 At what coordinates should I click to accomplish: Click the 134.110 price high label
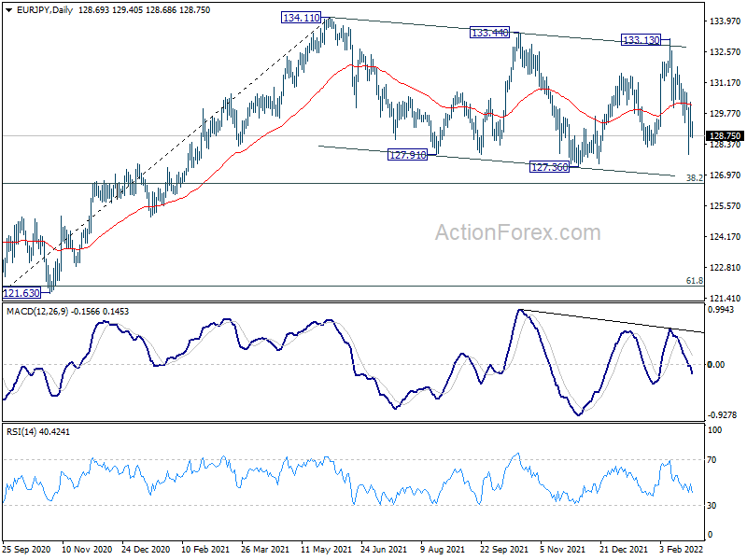pos(301,18)
